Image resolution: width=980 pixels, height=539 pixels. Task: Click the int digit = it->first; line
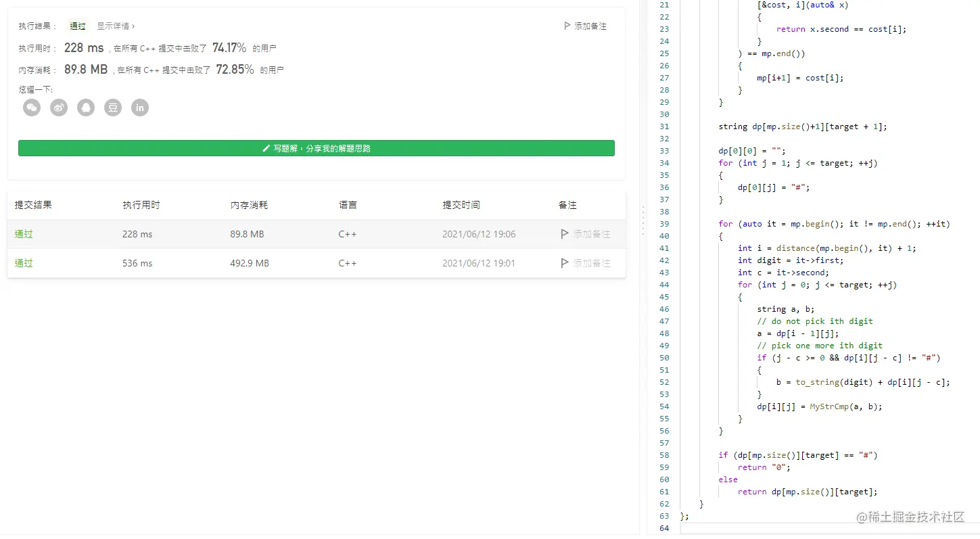tap(791, 260)
